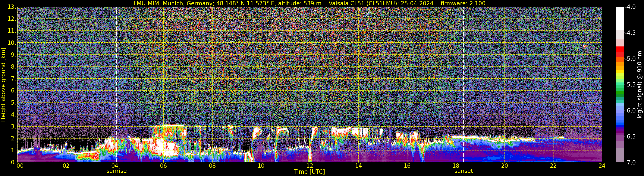Click the '-6.0' colorbar tick label
The image size is (644, 176).
pyautogui.click(x=630, y=110)
